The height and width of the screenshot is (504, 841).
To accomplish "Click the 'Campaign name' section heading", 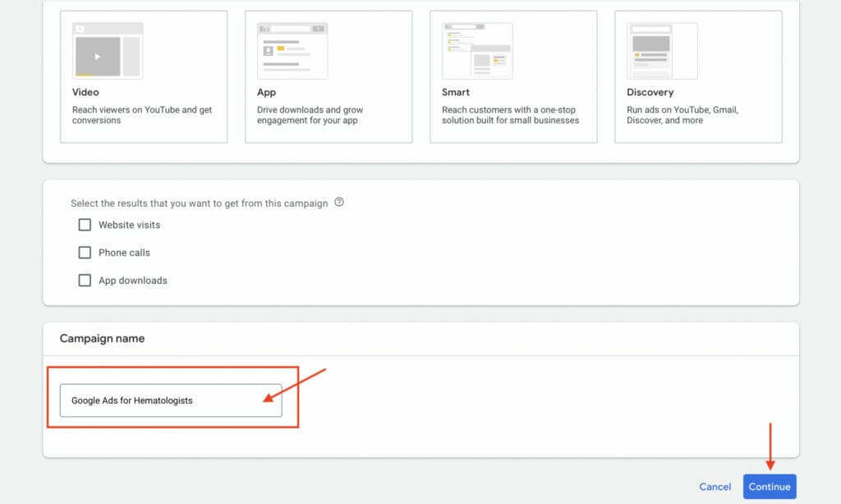I will (x=102, y=338).
